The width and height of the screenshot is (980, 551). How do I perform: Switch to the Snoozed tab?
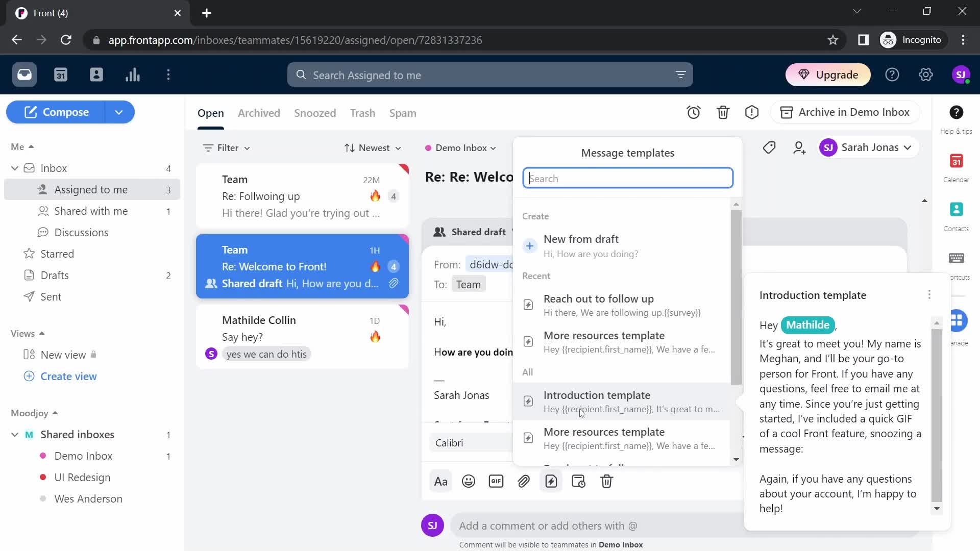point(315,113)
